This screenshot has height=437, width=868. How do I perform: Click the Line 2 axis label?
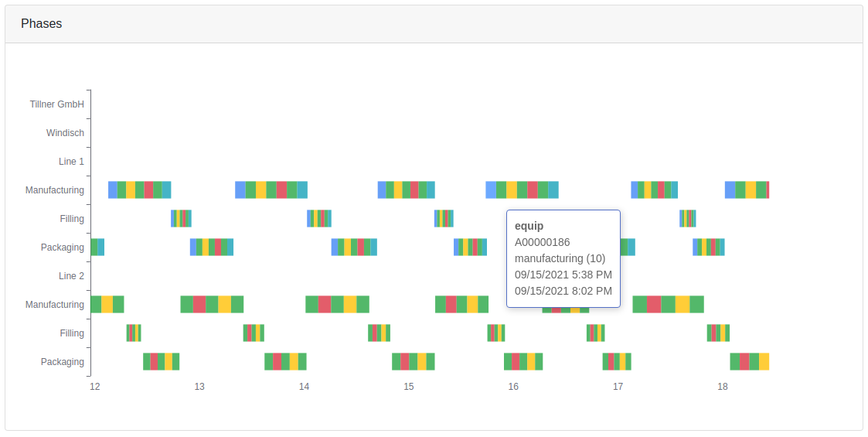click(x=71, y=276)
